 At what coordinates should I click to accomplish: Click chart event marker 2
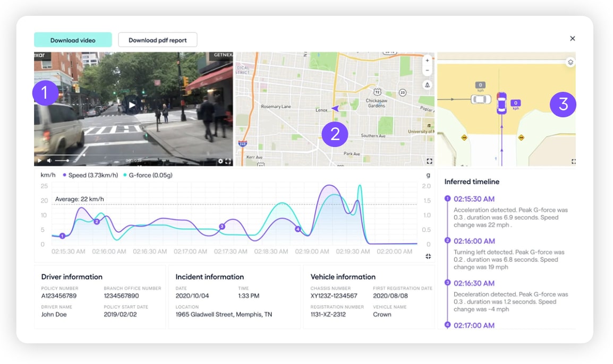(97, 221)
